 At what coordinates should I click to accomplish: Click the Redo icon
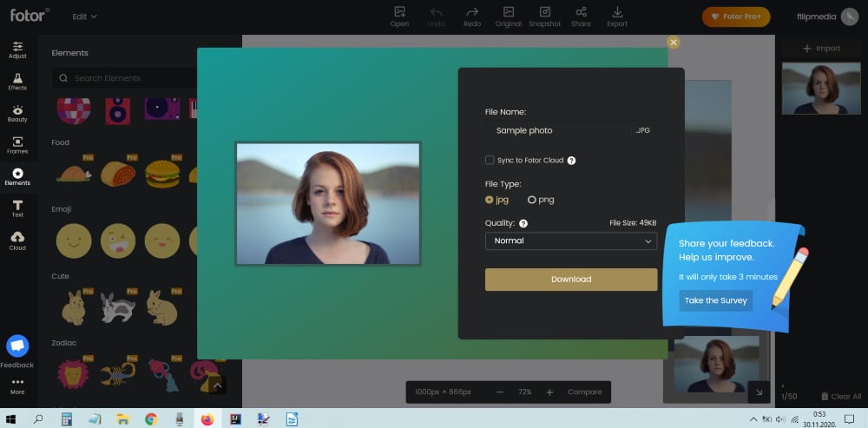(x=472, y=16)
